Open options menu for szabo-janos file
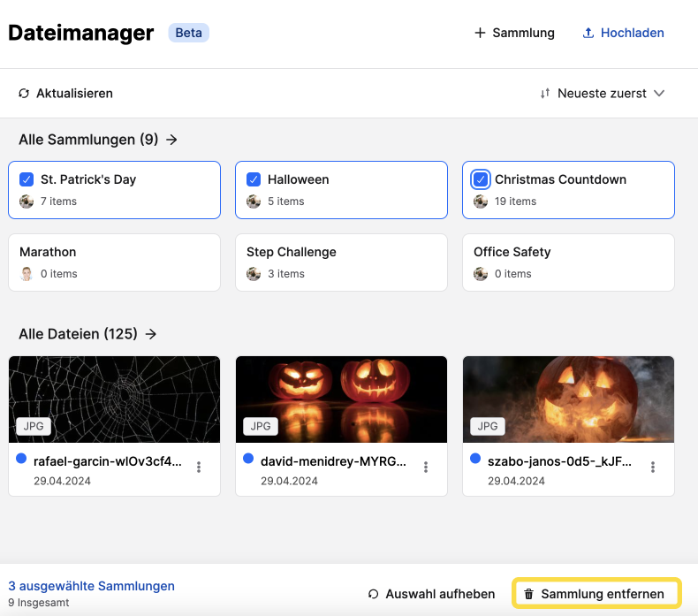The width and height of the screenshot is (698, 616). [653, 467]
